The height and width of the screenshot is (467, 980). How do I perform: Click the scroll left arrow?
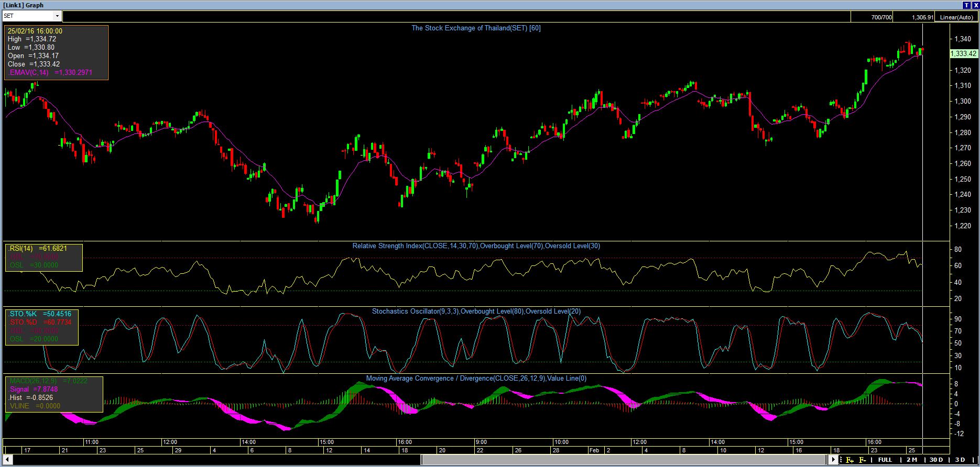pos(7,460)
